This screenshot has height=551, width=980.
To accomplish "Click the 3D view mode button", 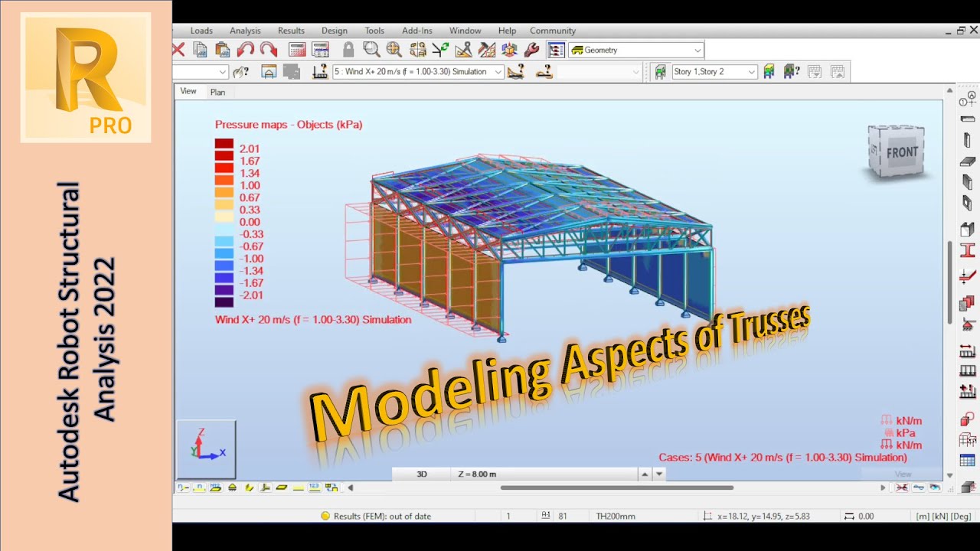I will point(422,474).
